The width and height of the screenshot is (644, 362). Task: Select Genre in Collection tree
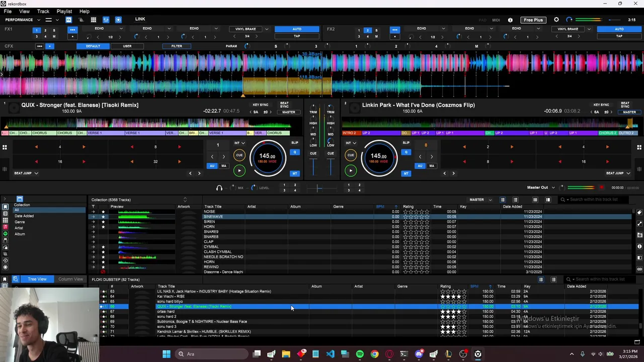pos(20,222)
